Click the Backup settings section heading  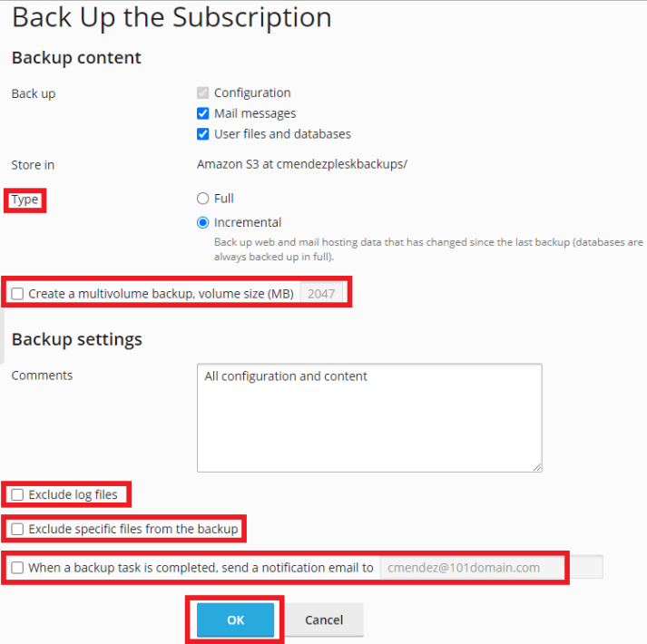coord(76,339)
